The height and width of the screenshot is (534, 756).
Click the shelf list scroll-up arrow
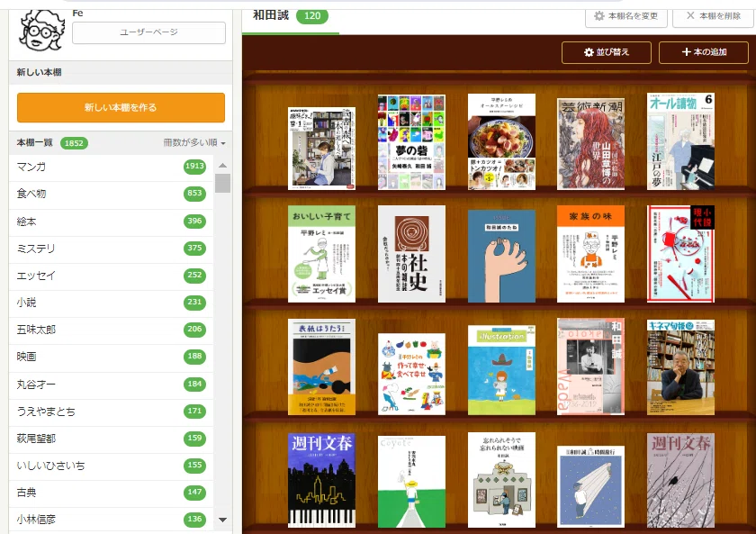click(x=222, y=166)
